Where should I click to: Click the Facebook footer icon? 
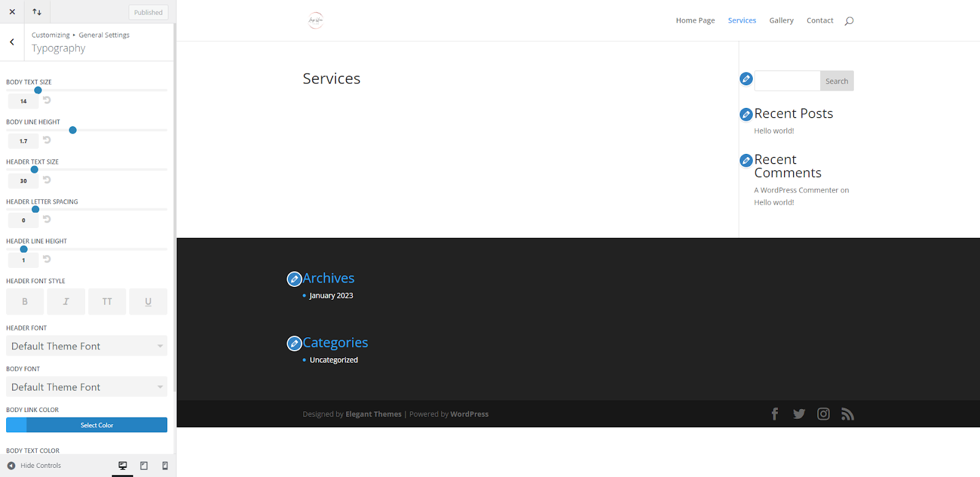pyautogui.click(x=775, y=414)
